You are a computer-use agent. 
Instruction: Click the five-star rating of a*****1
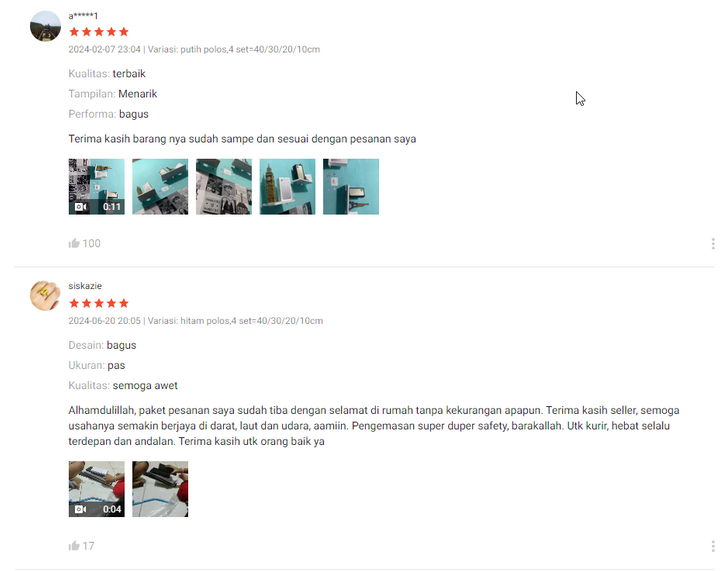99,32
